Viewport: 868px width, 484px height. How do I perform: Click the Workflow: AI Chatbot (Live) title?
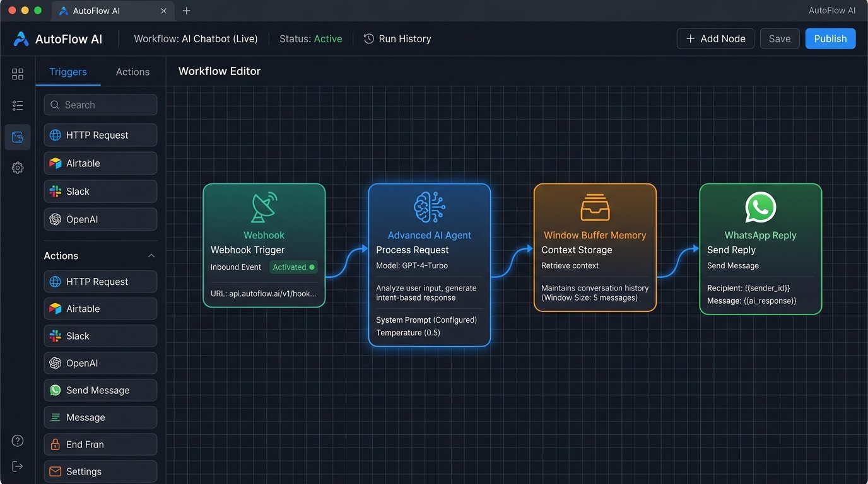click(x=196, y=38)
